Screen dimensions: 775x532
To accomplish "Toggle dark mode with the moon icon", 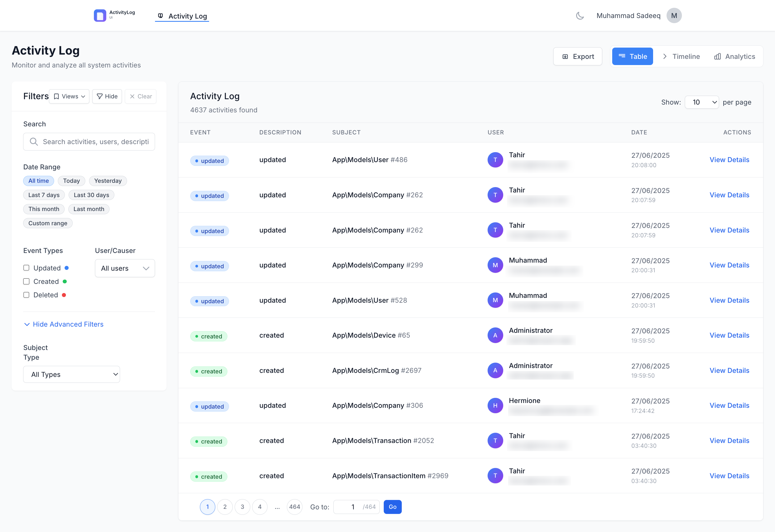I will pyautogui.click(x=579, y=15).
